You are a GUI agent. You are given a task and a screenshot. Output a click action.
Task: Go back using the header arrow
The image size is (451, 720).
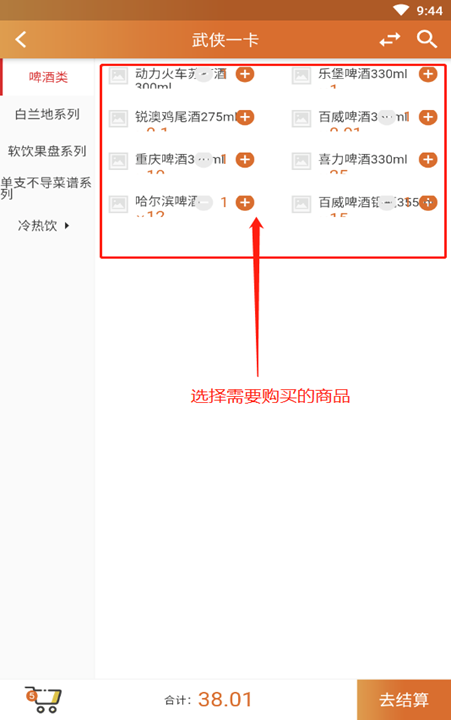point(21,39)
